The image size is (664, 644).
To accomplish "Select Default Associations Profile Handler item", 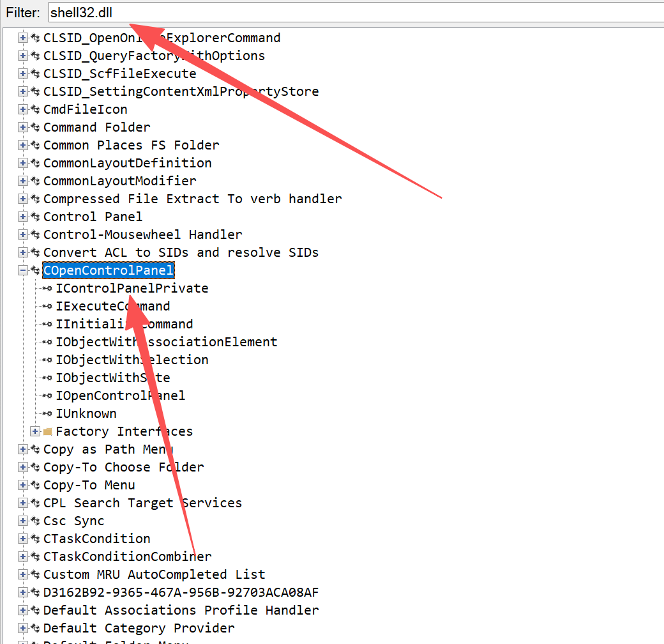I will point(181,610).
